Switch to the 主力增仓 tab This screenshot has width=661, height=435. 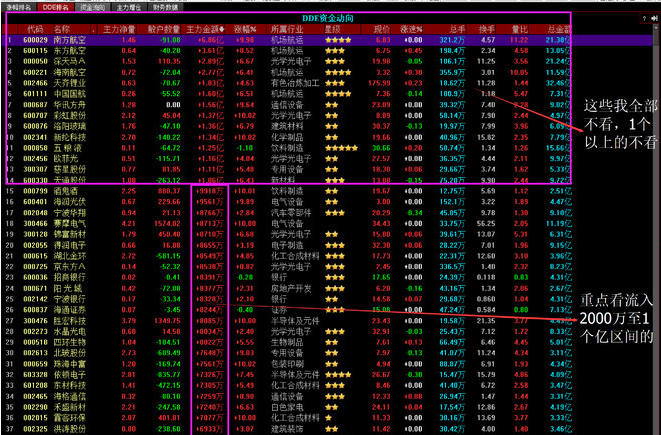(x=129, y=7)
